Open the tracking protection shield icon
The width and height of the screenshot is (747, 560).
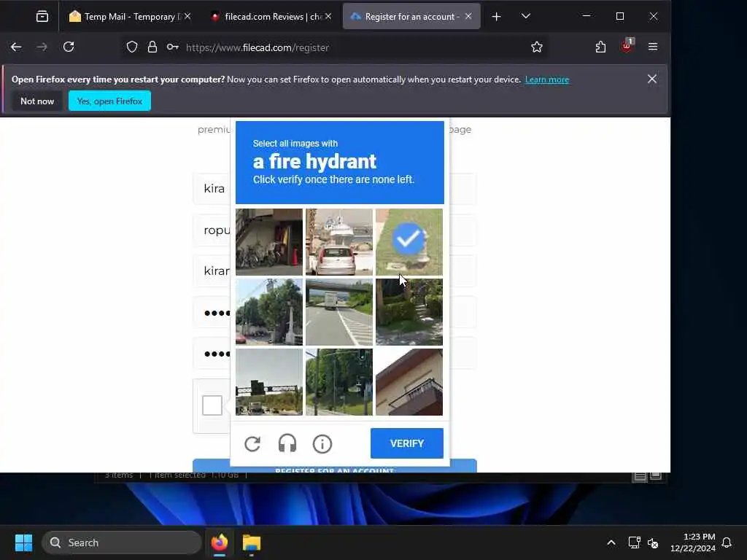[132, 47]
